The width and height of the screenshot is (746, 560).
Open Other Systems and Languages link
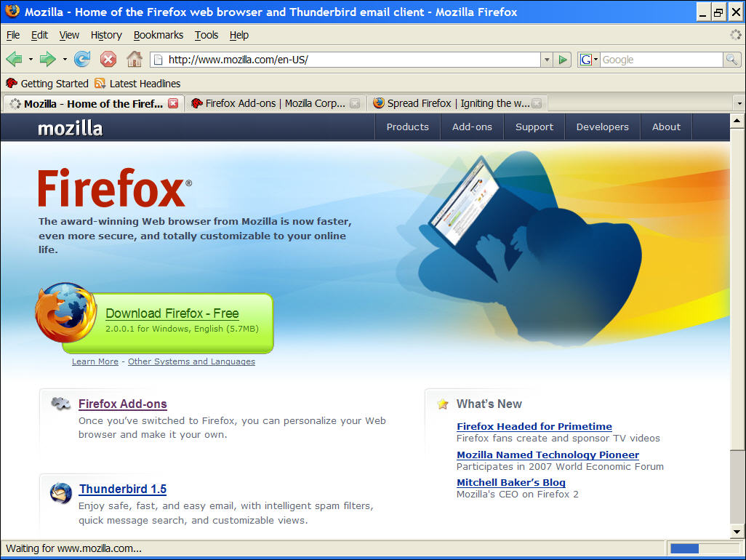[x=191, y=361]
